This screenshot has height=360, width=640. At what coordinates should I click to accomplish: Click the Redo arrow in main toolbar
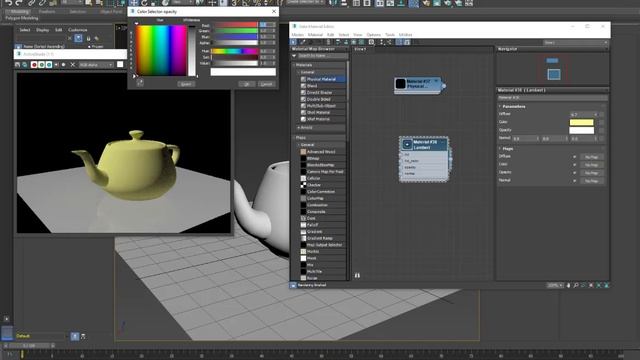(19, 3)
